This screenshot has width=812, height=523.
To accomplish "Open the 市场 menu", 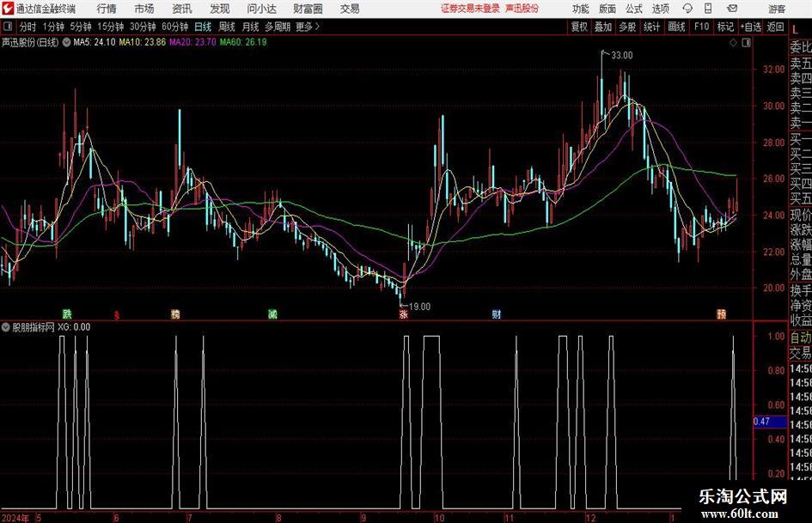I will point(144,9).
